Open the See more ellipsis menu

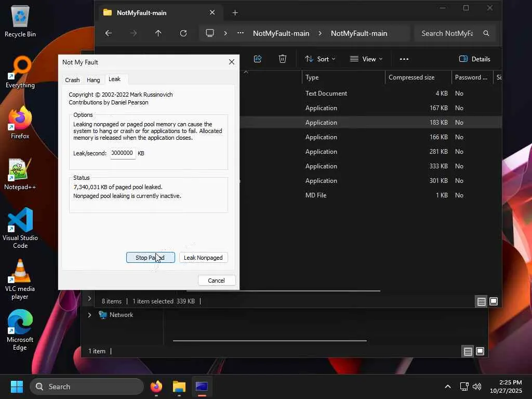coord(404,59)
